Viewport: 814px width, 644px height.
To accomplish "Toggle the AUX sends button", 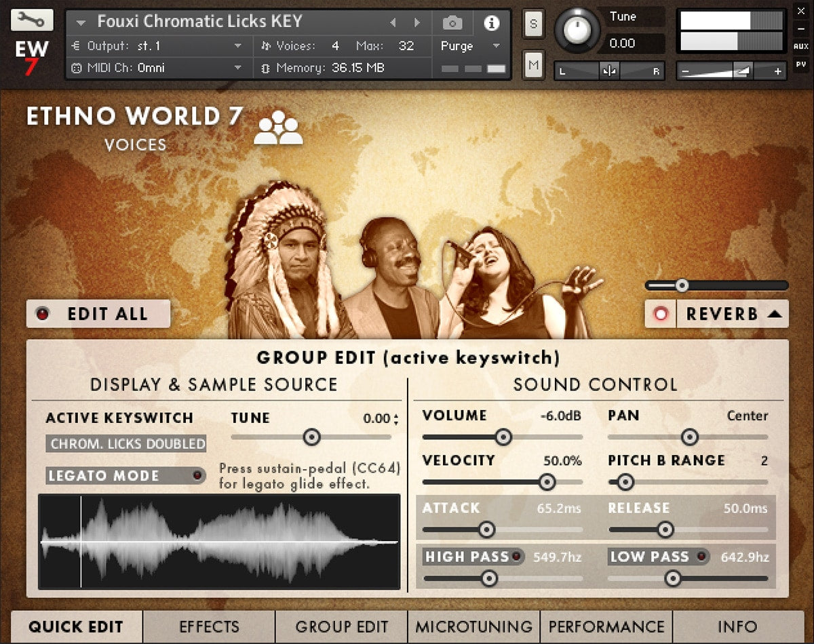I will pyautogui.click(x=801, y=47).
